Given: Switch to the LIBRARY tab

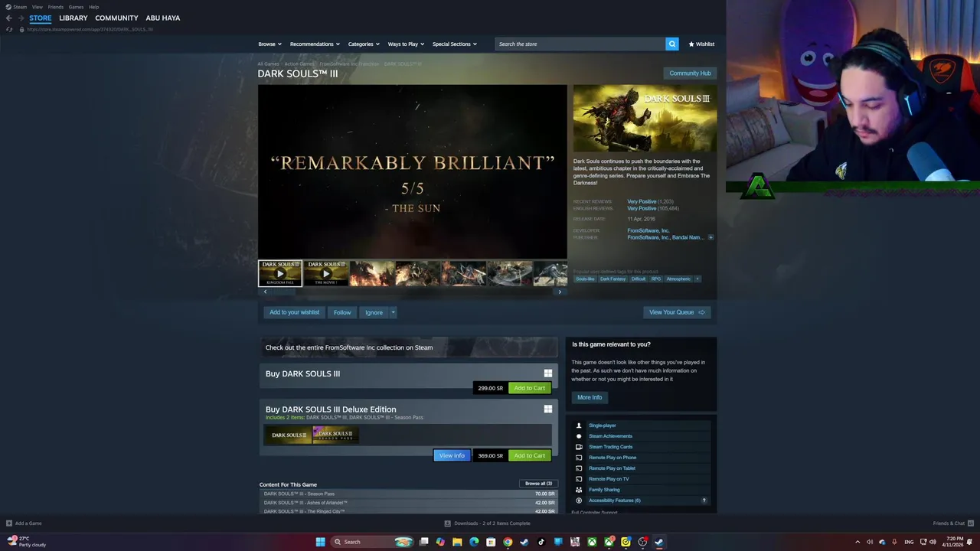Looking at the screenshot, I should point(73,18).
